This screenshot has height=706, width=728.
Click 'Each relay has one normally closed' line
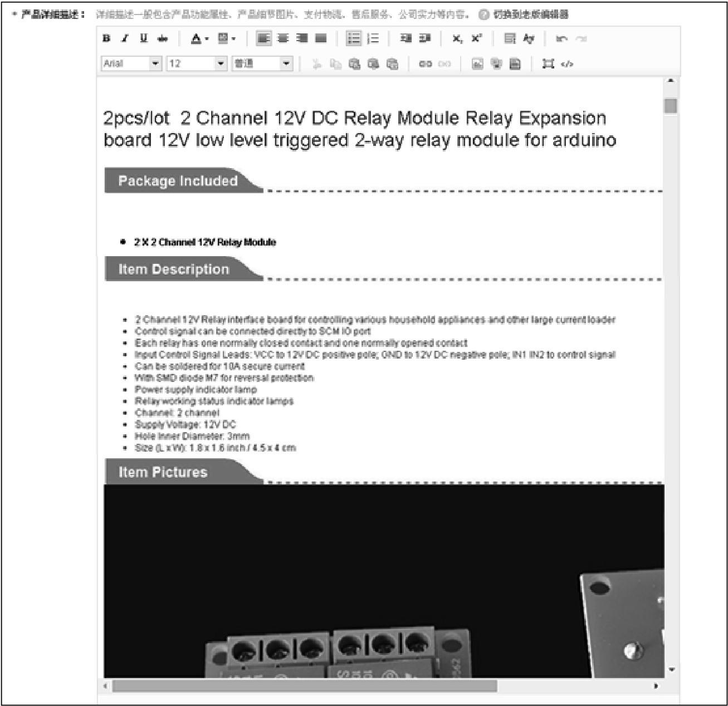(301, 342)
